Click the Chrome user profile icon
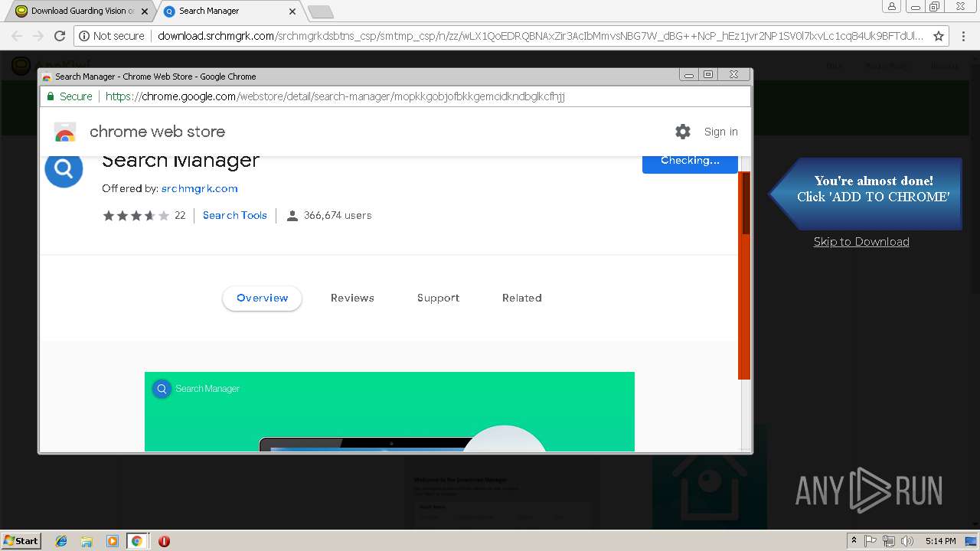 pyautogui.click(x=892, y=7)
